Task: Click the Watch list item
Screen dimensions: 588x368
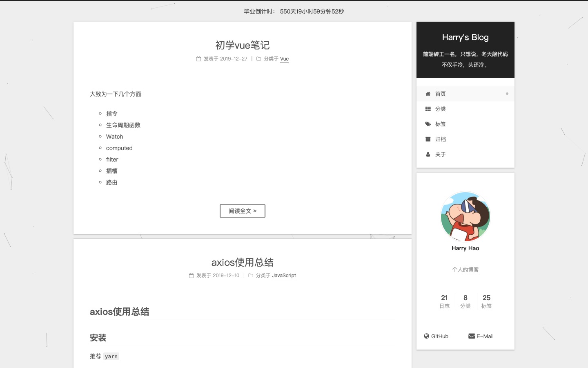Action: coord(114,137)
